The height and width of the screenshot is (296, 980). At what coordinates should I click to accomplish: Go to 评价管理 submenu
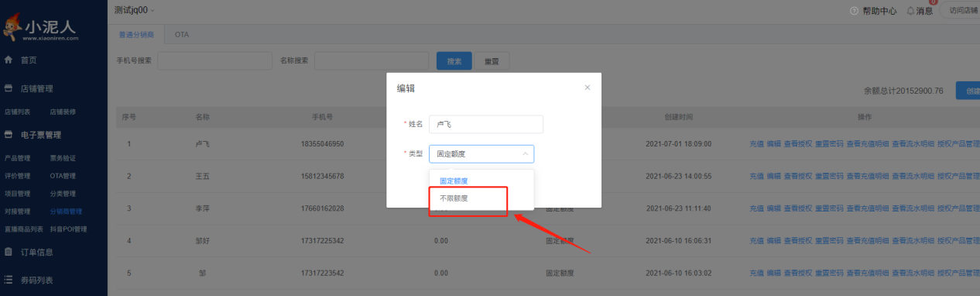(x=17, y=176)
